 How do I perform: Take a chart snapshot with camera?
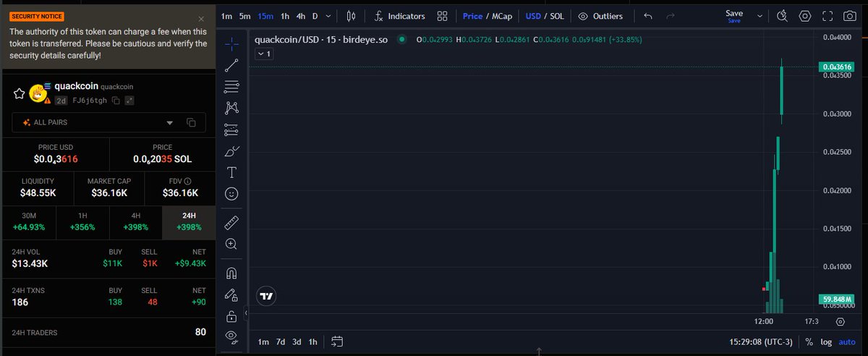coord(850,16)
